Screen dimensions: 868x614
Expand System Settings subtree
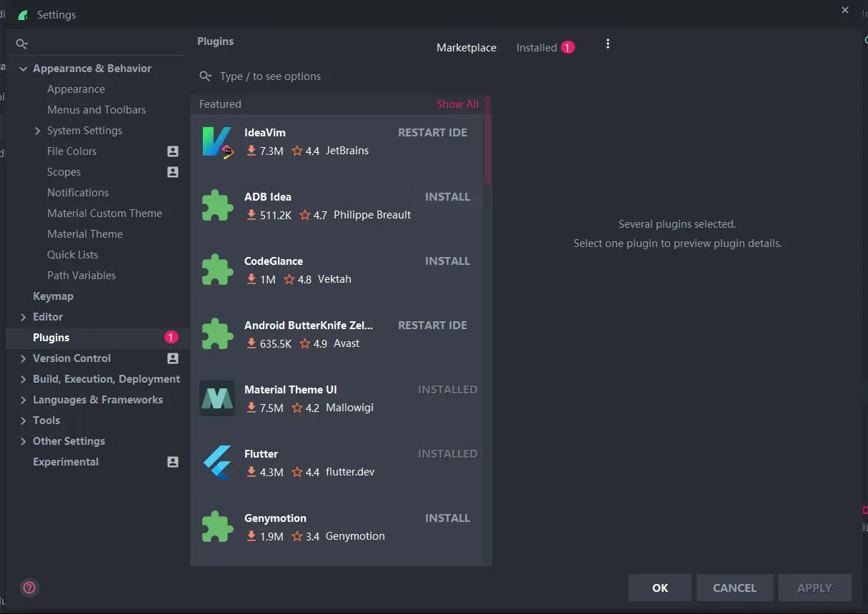click(x=38, y=131)
